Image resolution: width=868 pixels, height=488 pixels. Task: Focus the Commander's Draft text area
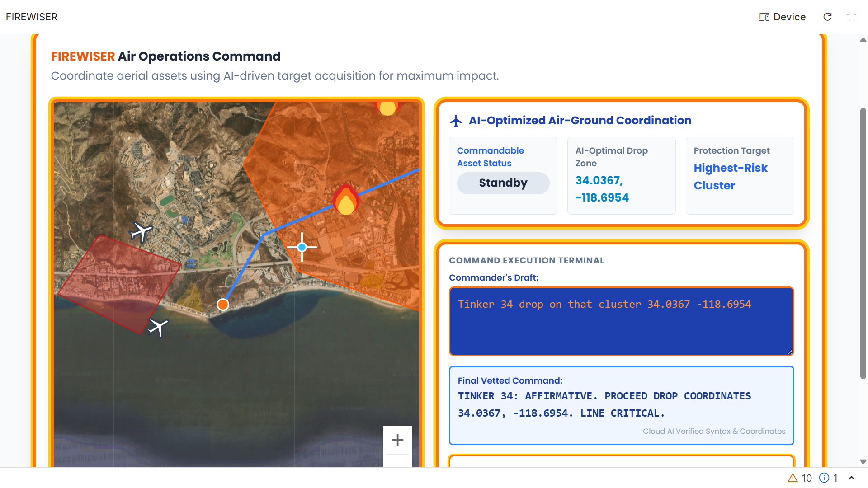pyautogui.click(x=621, y=321)
